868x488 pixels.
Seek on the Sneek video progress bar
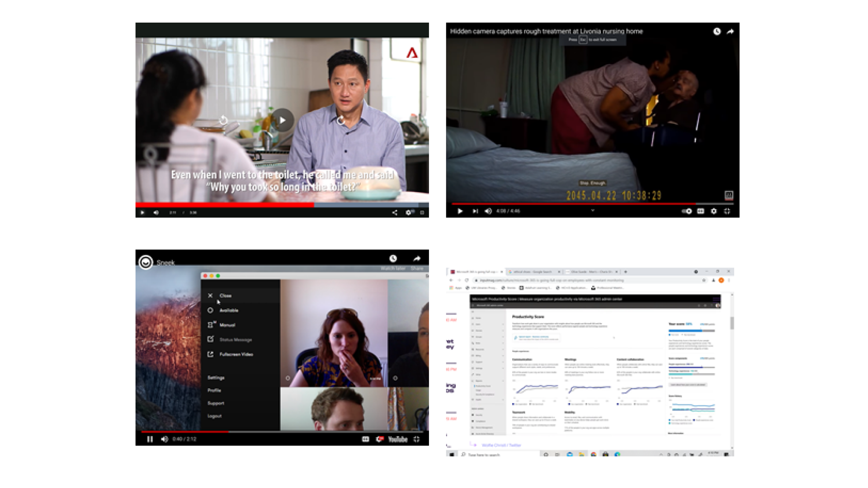[x=282, y=432]
